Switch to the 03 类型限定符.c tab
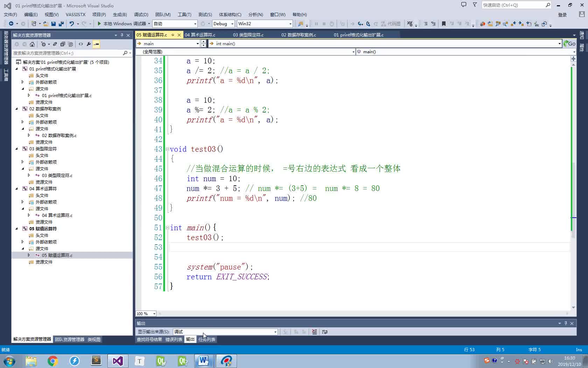The width and height of the screenshot is (588, 368). (248, 35)
